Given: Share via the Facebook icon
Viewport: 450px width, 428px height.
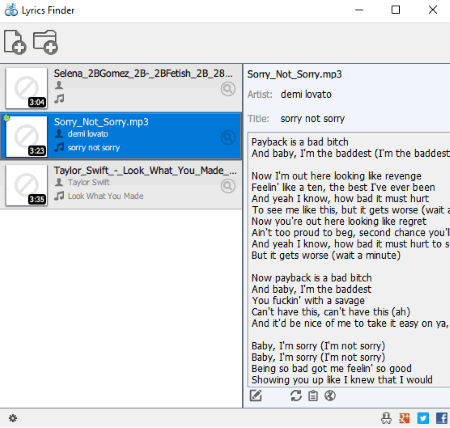Looking at the screenshot, I should coord(442,418).
